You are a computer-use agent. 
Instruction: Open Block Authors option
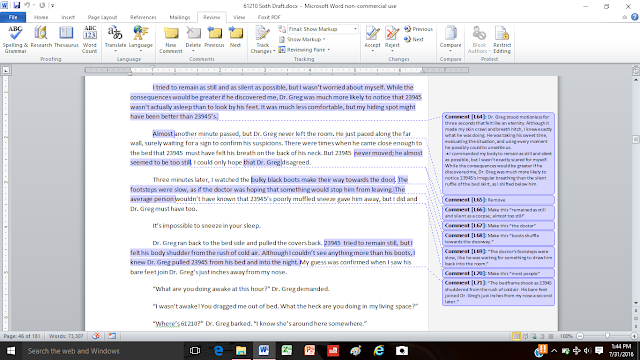[479, 39]
